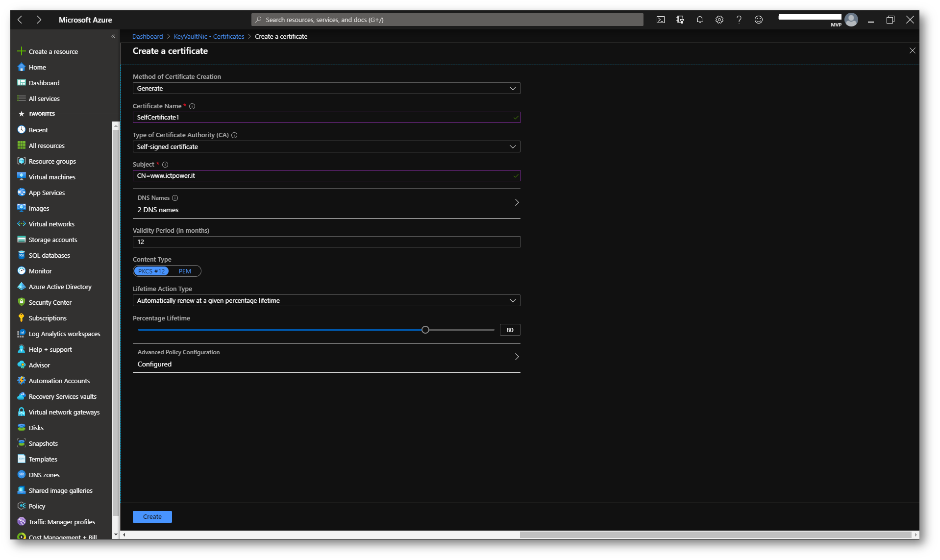
Task: Open Virtual network gateways
Action: tap(64, 412)
